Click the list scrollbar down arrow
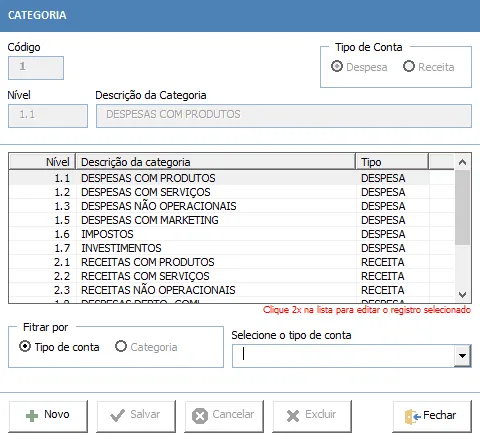This screenshot has height=439, width=480. [462, 295]
